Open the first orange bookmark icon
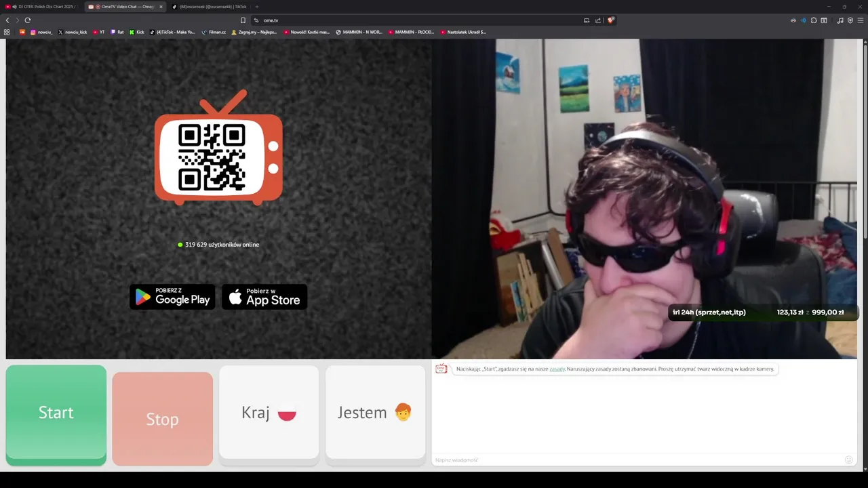This screenshot has height=488, width=868. point(22,32)
